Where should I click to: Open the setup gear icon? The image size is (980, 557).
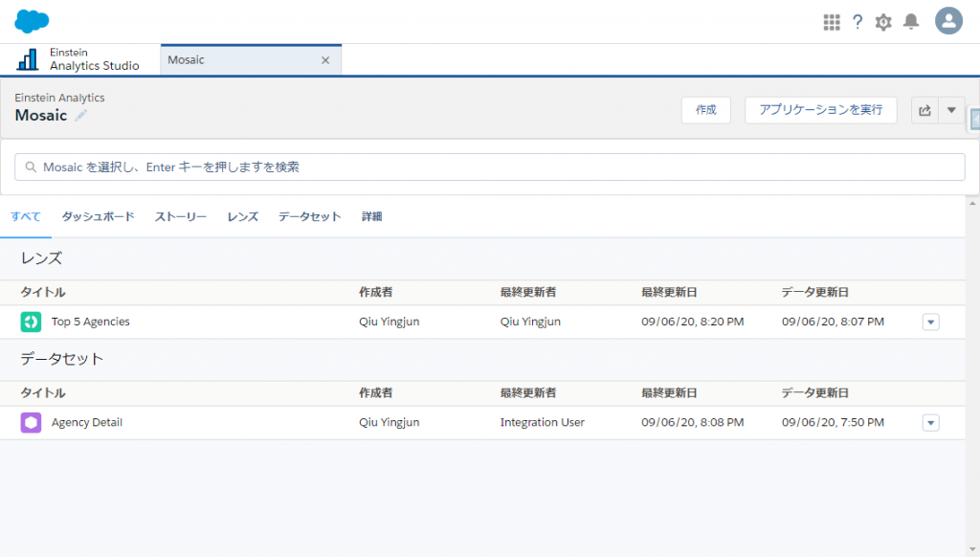point(883,22)
